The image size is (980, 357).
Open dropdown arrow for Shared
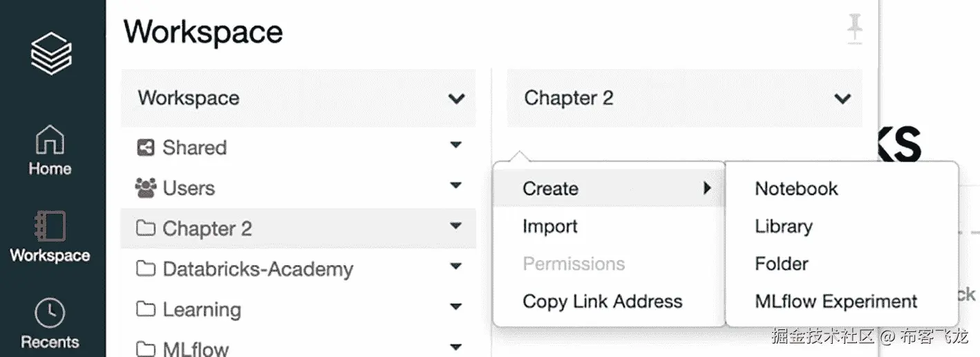coord(455,145)
